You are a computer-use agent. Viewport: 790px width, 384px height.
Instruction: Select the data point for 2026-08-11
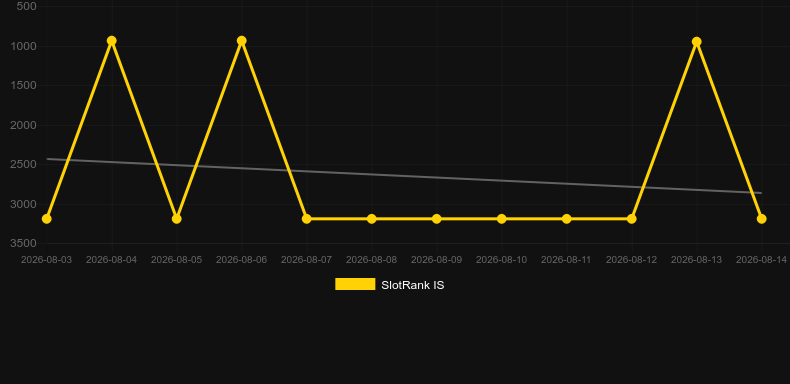pos(567,219)
